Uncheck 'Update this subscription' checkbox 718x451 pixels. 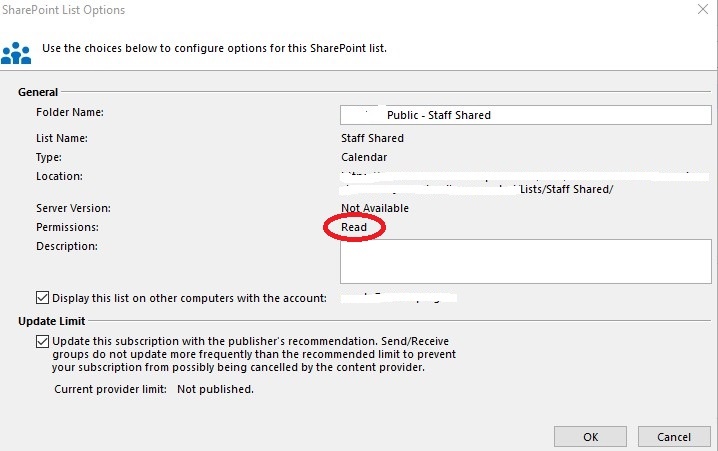point(42,341)
